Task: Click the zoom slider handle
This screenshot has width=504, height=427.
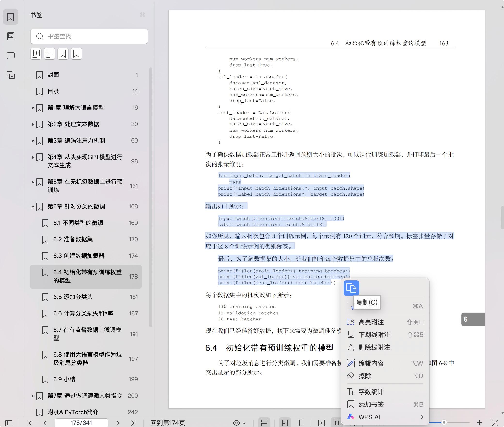Action: click(444, 422)
